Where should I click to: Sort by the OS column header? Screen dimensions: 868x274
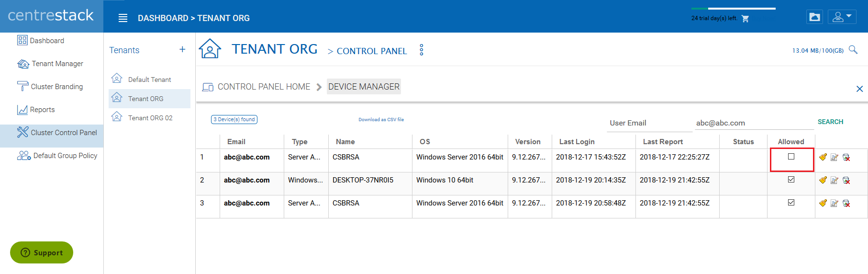(x=425, y=142)
